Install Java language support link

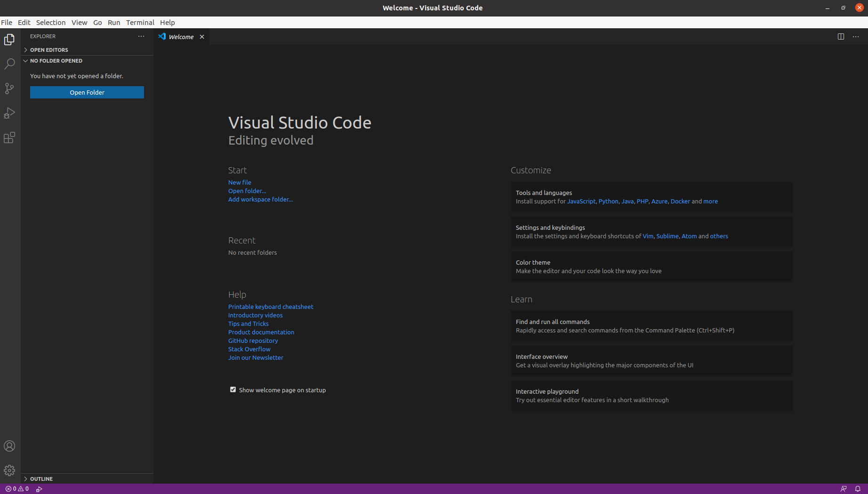627,201
